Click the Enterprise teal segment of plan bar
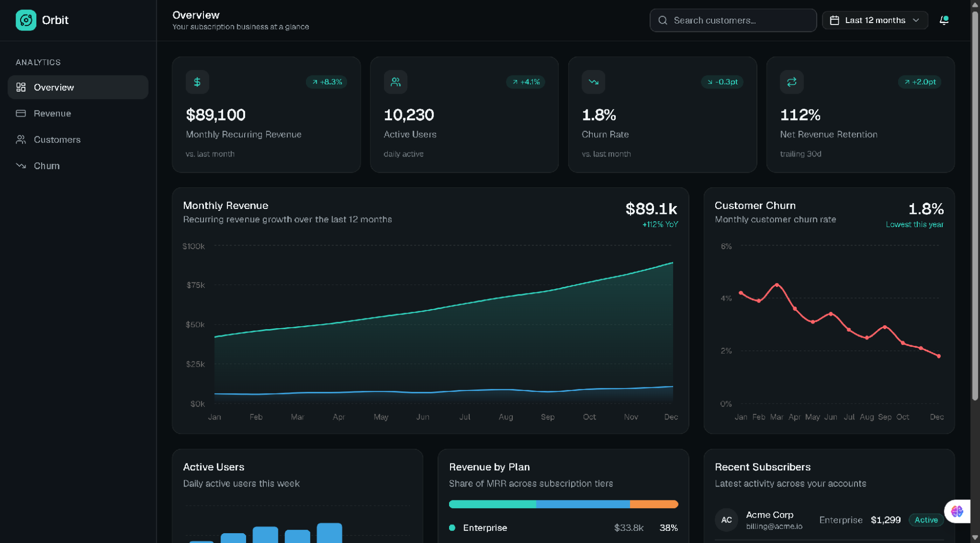The width and height of the screenshot is (980, 543). (x=492, y=504)
